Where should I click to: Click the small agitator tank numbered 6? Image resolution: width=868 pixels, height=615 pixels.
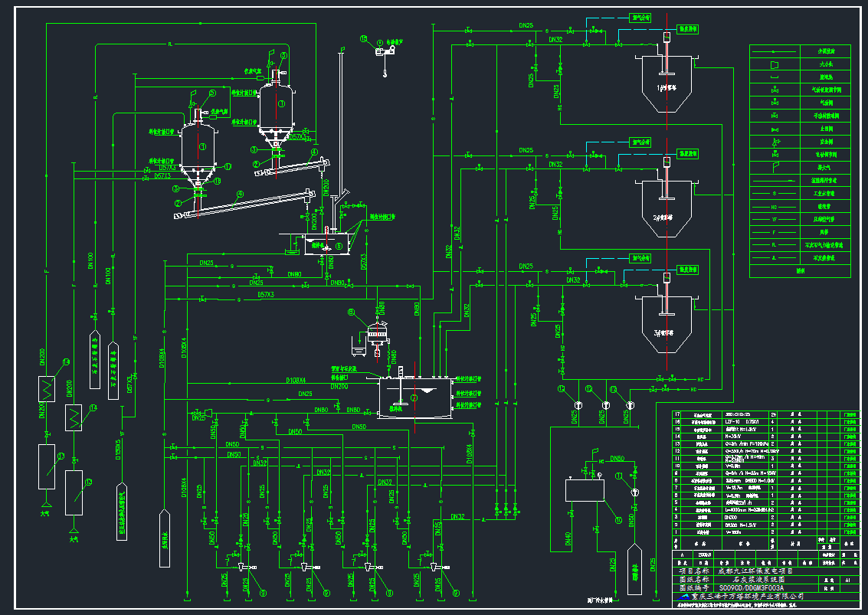point(324,245)
